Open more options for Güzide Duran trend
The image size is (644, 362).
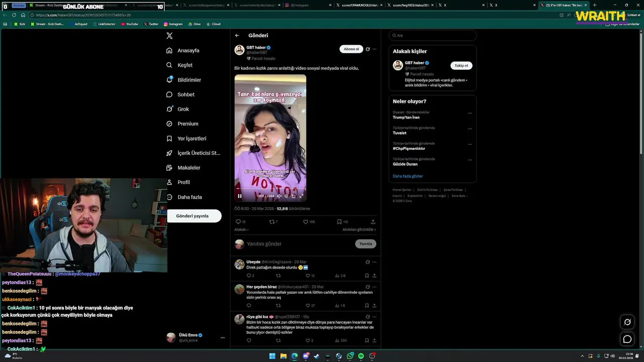470,160
